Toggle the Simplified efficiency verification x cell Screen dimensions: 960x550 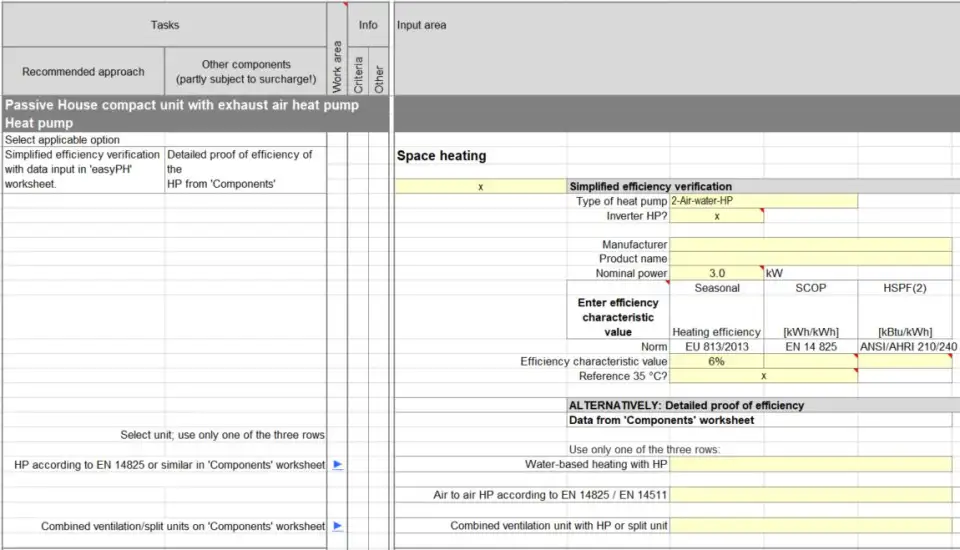481,186
